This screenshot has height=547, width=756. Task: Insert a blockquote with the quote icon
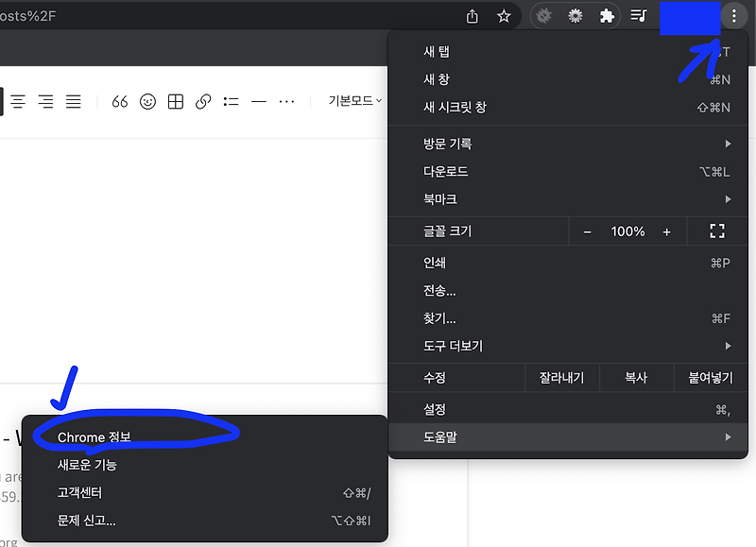120,101
